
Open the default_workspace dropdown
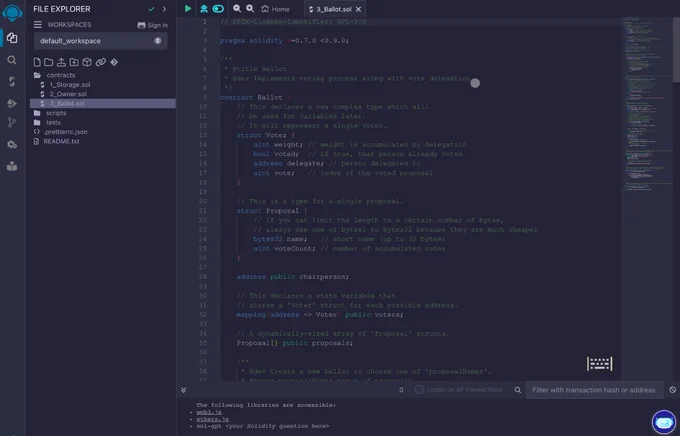[x=101, y=41]
